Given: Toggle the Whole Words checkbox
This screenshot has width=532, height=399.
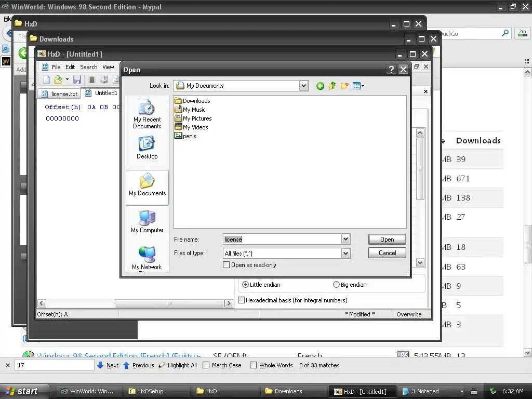Looking at the screenshot, I should coord(253,365).
